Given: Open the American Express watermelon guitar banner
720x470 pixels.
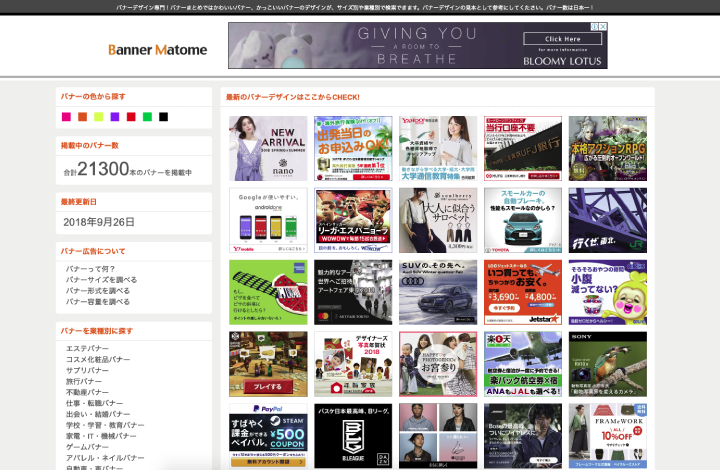Looking at the screenshot, I should 268,292.
